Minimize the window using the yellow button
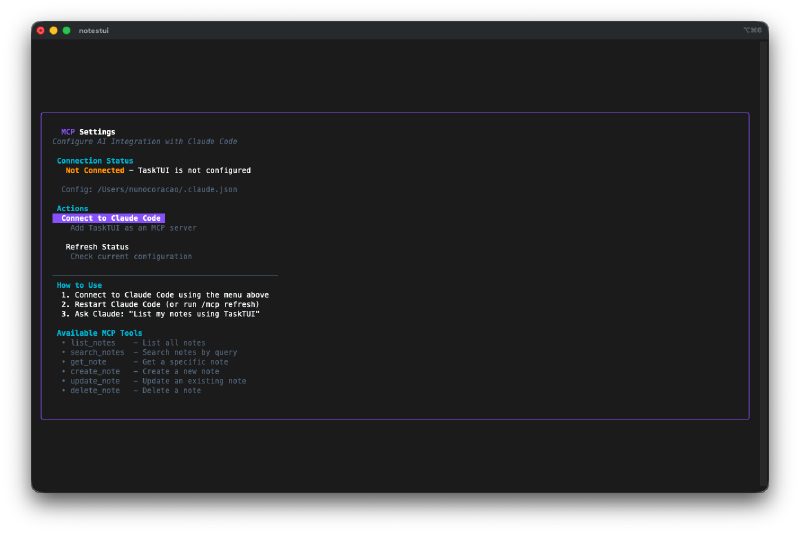Viewport: 800px width, 534px height. [54, 31]
